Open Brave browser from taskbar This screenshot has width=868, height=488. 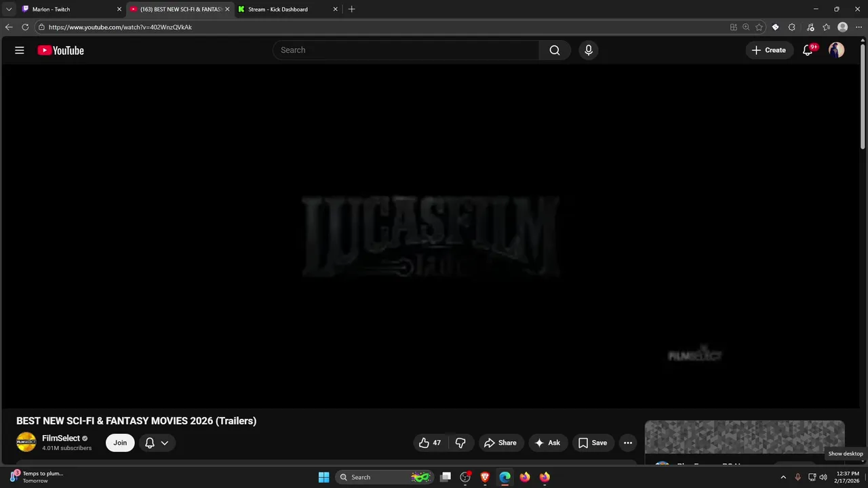click(x=485, y=477)
